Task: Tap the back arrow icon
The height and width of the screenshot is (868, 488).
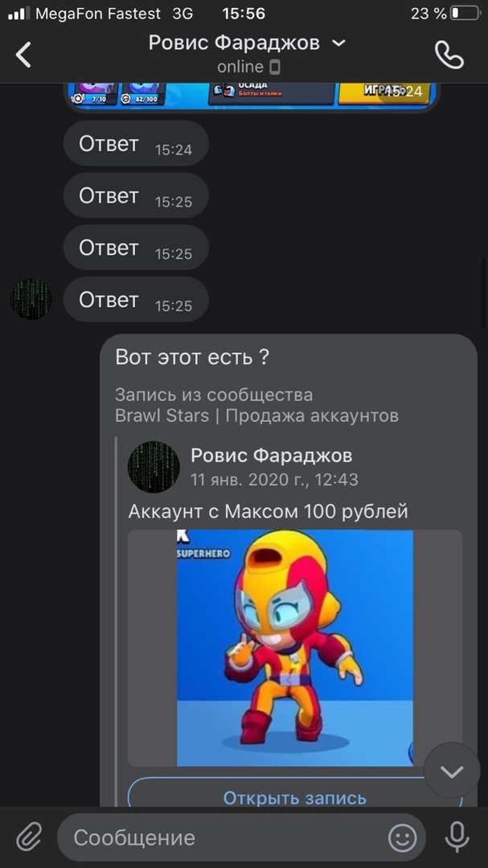Action: [23, 55]
